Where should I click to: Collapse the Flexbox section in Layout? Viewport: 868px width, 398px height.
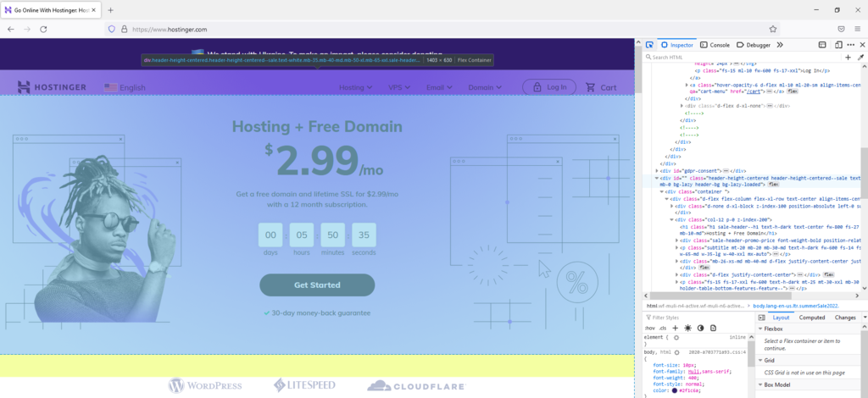click(x=760, y=329)
